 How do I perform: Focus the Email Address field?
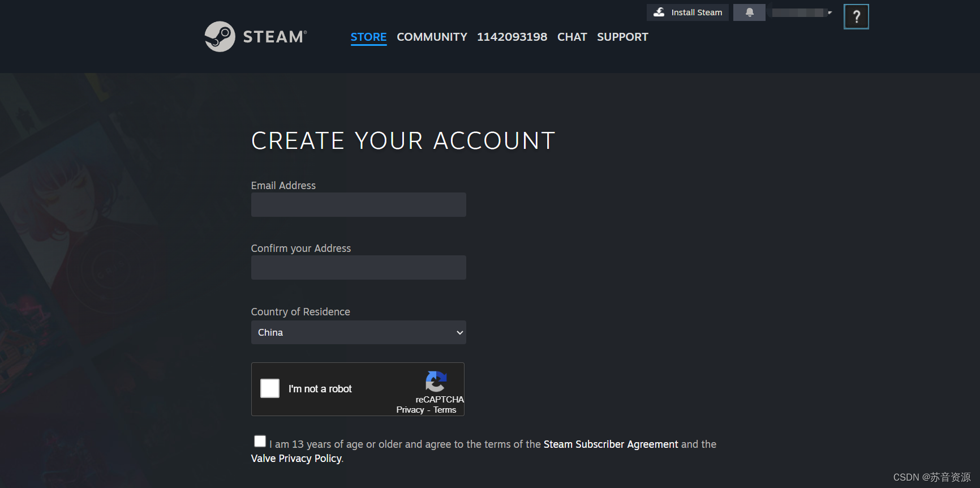point(359,204)
